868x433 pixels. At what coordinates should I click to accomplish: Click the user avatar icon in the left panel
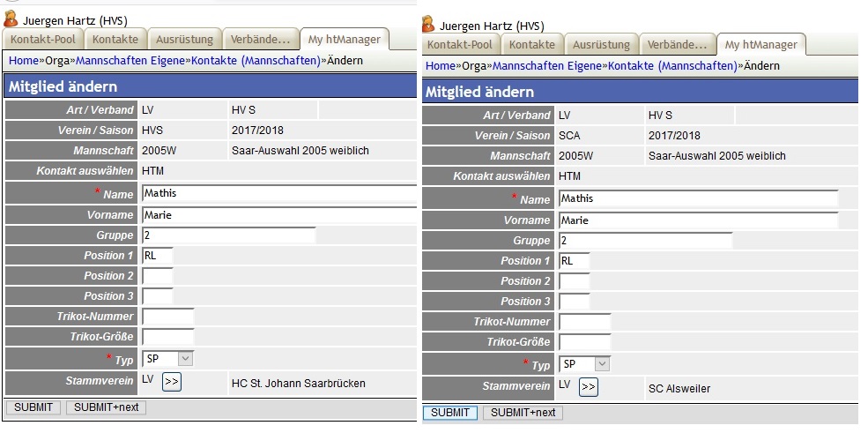pyautogui.click(x=11, y=19)
